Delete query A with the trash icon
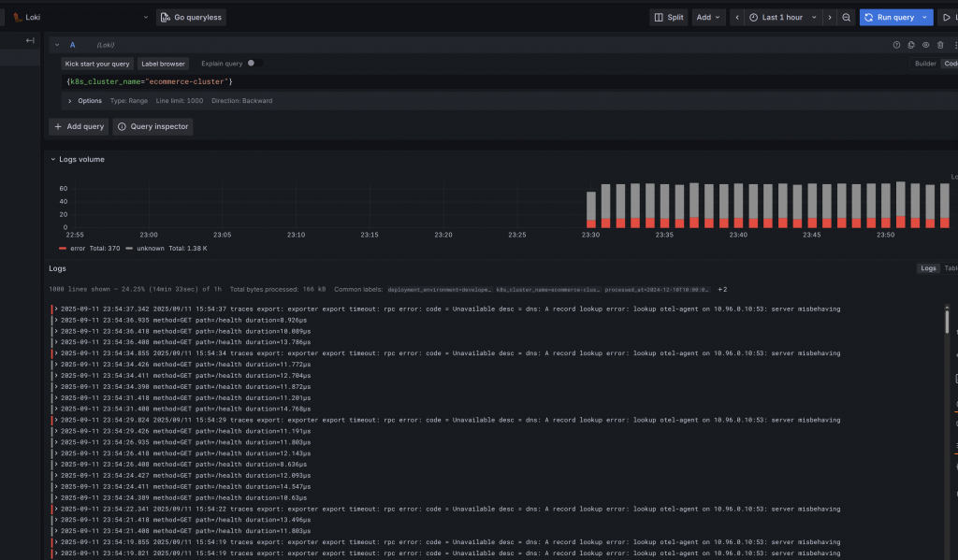This screenshot has width=958, height=560. pos(940,45)
